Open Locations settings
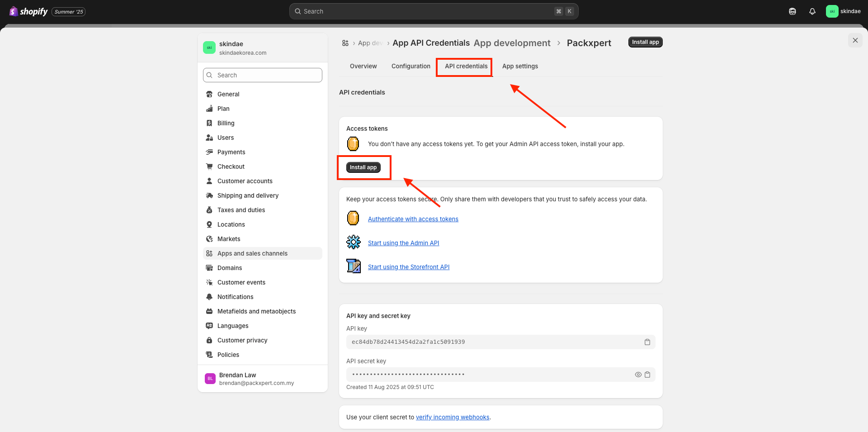Image resolution: width=868 pixels, height=432 pixels. coord(263,224)
